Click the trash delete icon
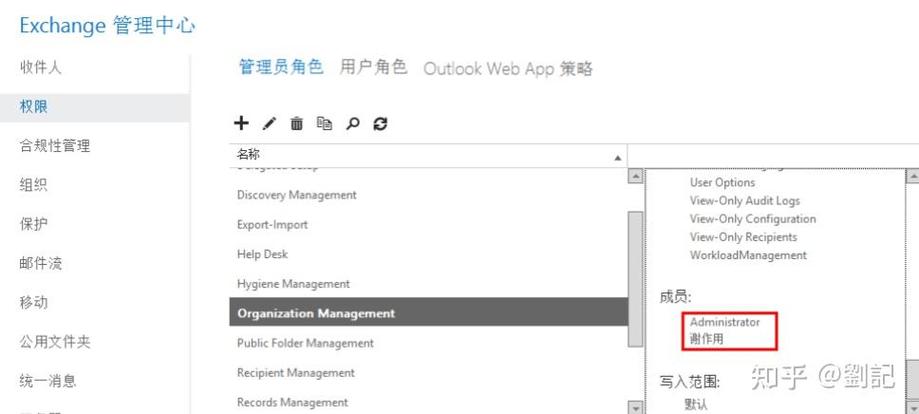This screenshot has height=414, width=919. click(296, 124)
